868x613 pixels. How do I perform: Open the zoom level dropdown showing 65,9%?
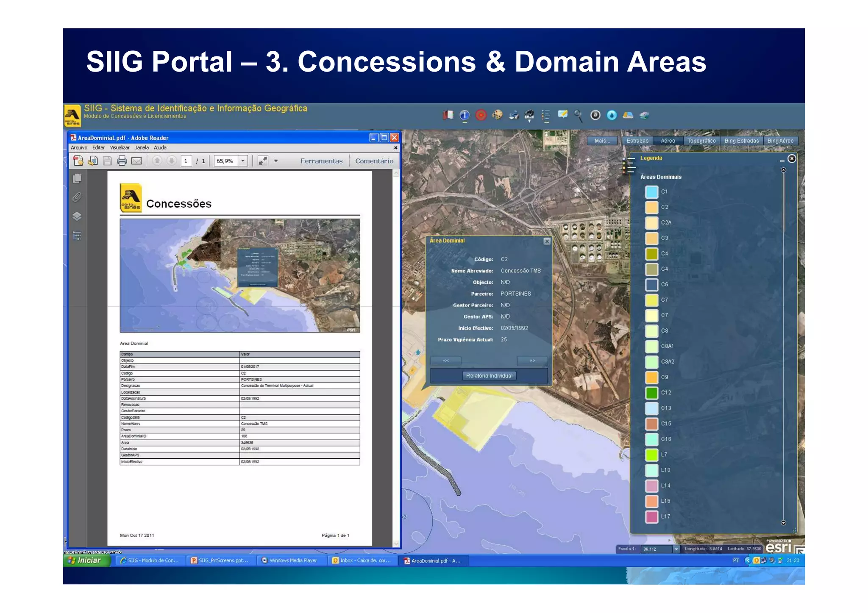pyautogui.click(x=243, y=161)
